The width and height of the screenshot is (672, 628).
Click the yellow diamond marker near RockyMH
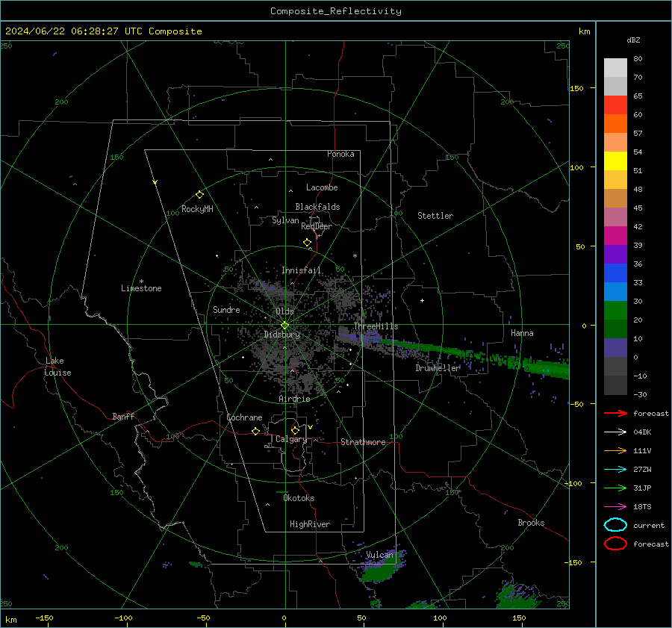199,195
